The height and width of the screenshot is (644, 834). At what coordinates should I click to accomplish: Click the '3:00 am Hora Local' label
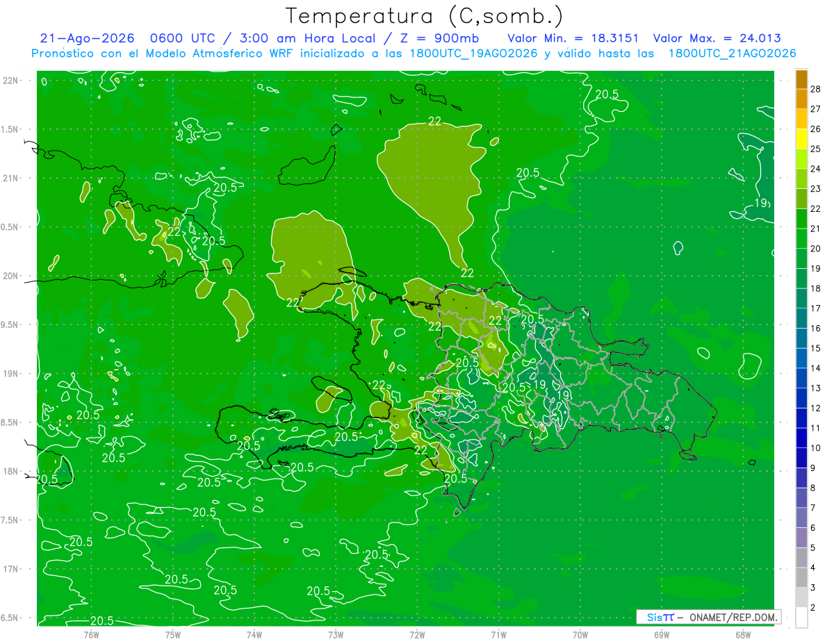306,38
